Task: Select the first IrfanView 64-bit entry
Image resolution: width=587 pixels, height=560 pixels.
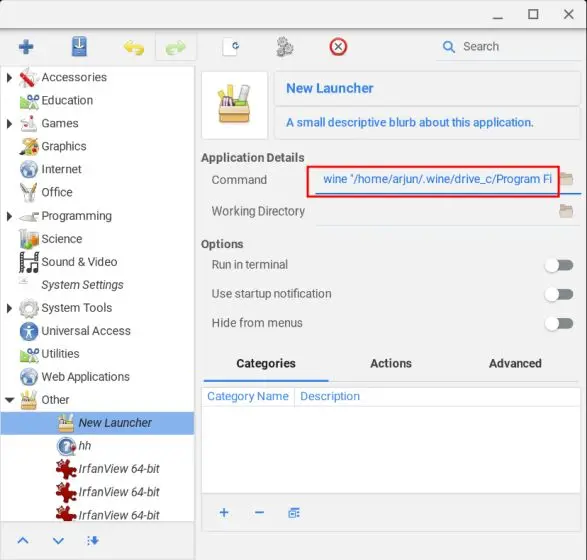Action: [x=119, y=469]
